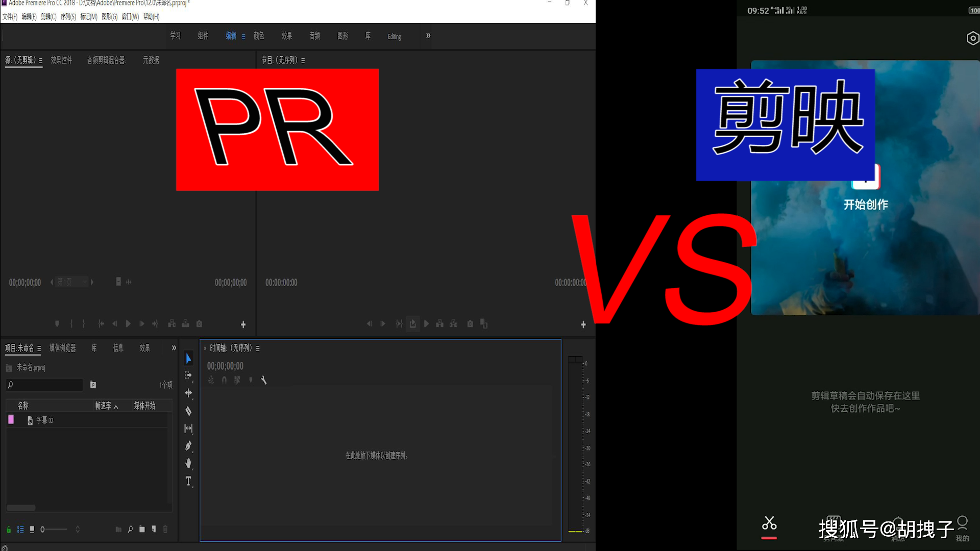Toggle Linked Selection in timeline
This screenshot has width=980, height=551.
point(237,380)
